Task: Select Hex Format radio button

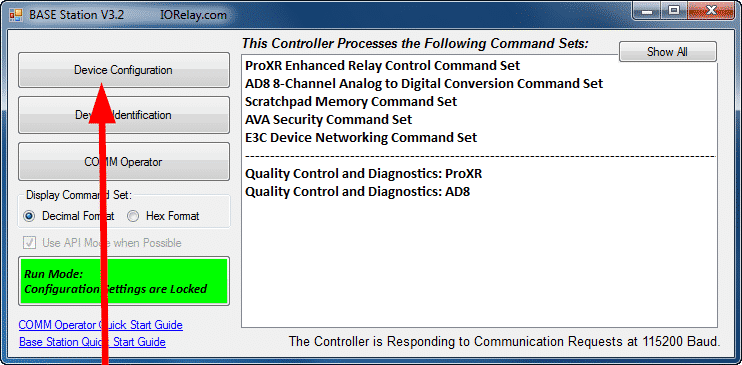Action: tap(133, 216)
